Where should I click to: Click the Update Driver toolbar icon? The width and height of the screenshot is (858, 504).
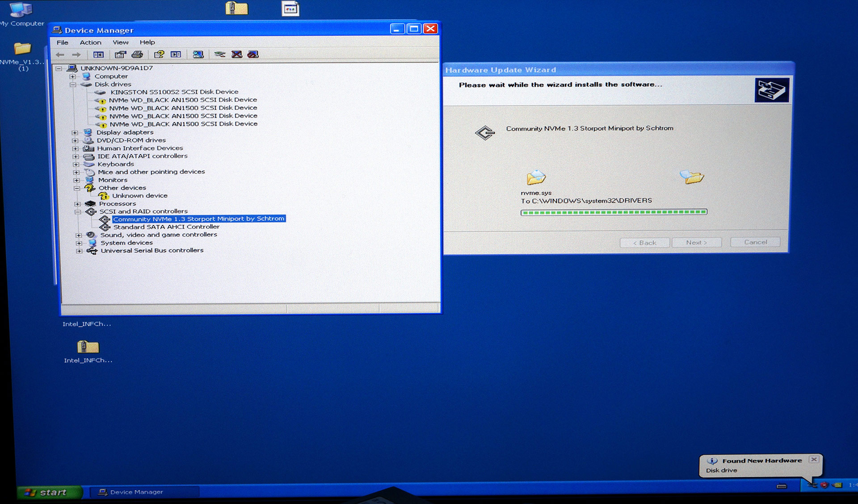tap(219, 55)
